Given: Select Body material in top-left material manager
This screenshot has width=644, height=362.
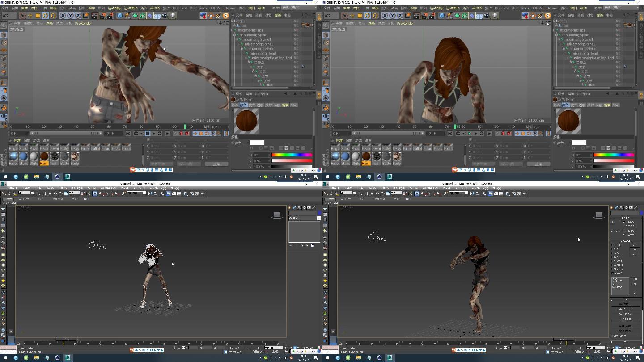Looking at the screenshot, I should click(x=75, y=158).
